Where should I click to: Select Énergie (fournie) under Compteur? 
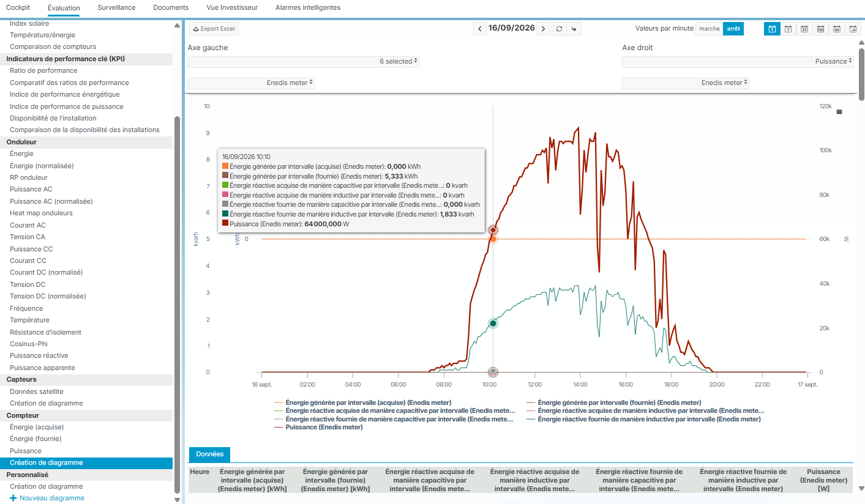[x=36, y=439]
